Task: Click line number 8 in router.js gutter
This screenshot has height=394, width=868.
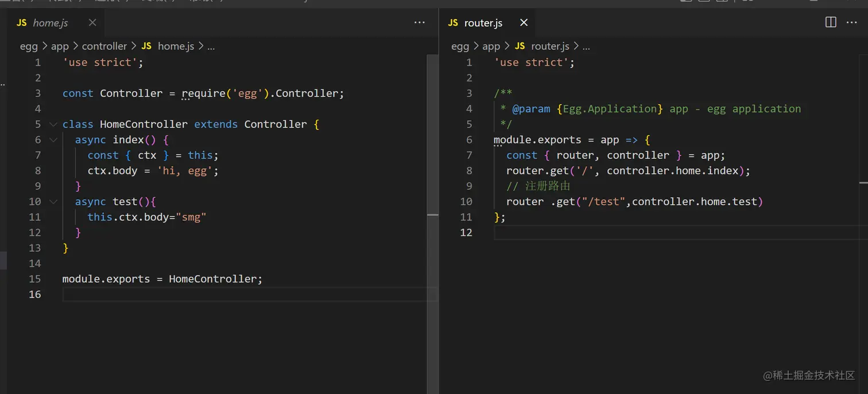Action: pos(469,171)
